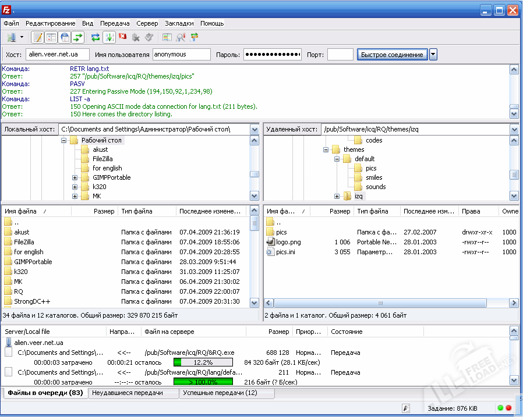The image size is (523, 420).
Task: Click the directory comparison icon
Action: tap(181, 37)
